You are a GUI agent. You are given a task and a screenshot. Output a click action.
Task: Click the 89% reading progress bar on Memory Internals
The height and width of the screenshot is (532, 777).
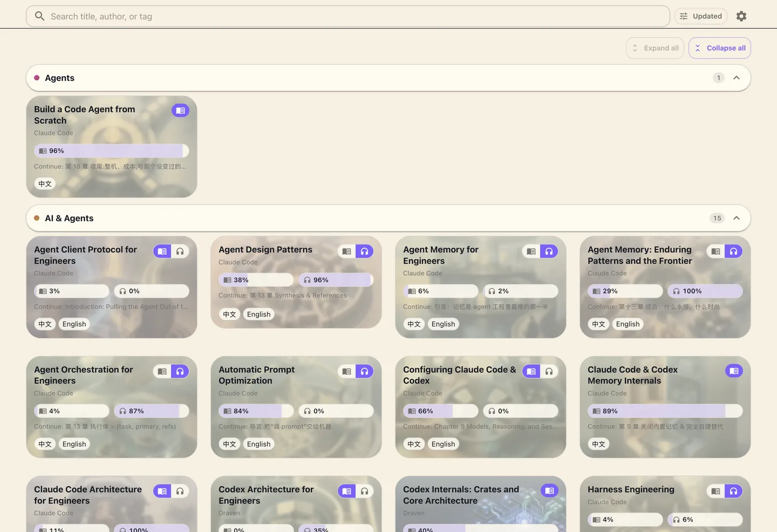pos(665,411)
